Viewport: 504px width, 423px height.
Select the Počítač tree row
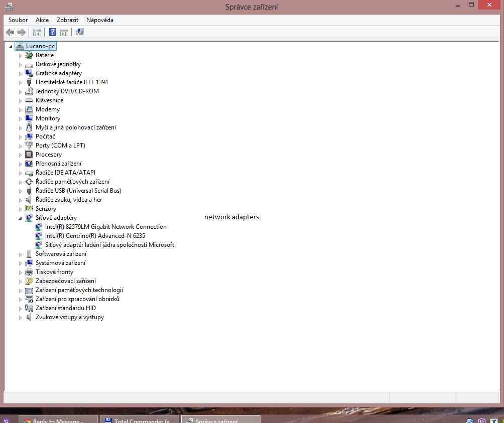(45, 136)
